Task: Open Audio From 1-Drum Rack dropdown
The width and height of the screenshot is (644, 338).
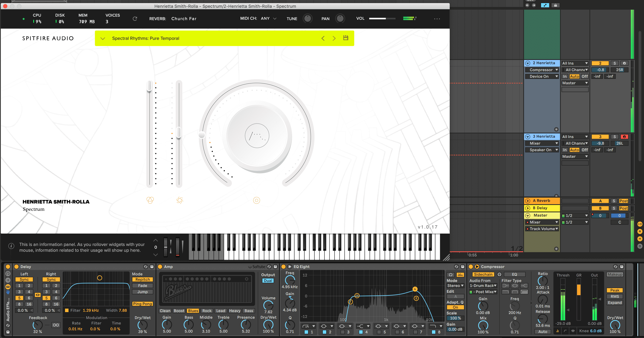Action: tap(483, 286)
